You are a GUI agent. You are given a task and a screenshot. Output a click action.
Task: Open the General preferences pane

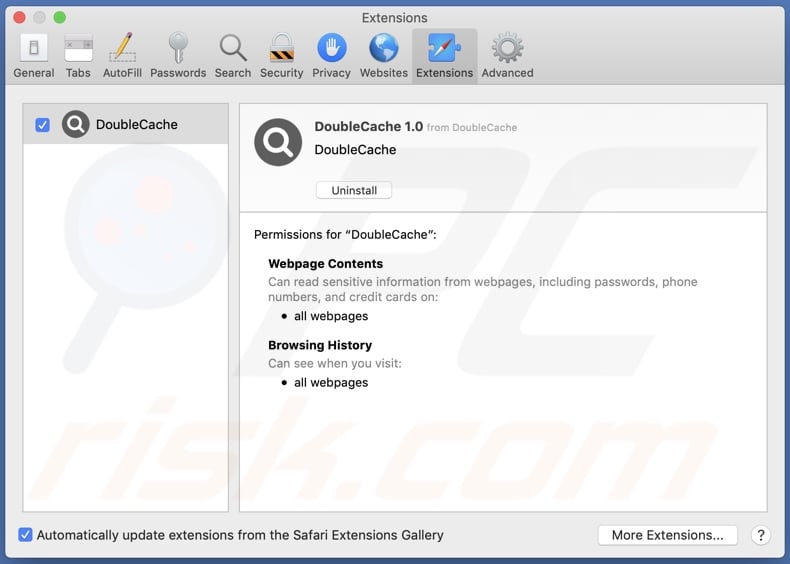[x=34, y=55]
